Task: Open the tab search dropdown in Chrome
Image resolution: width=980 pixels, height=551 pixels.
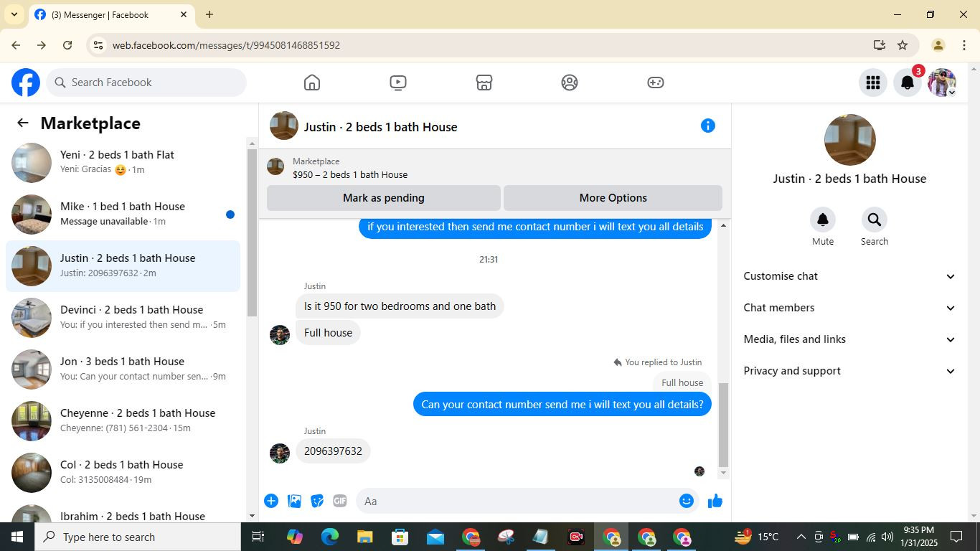Action: click(x=14, y=14)
